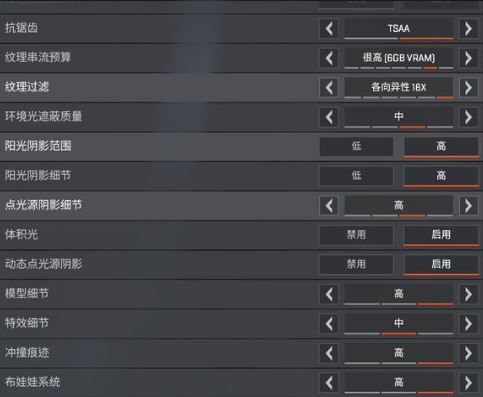
Task: Disable 体积光 by choosing 禁用
Action: (356, 235)
